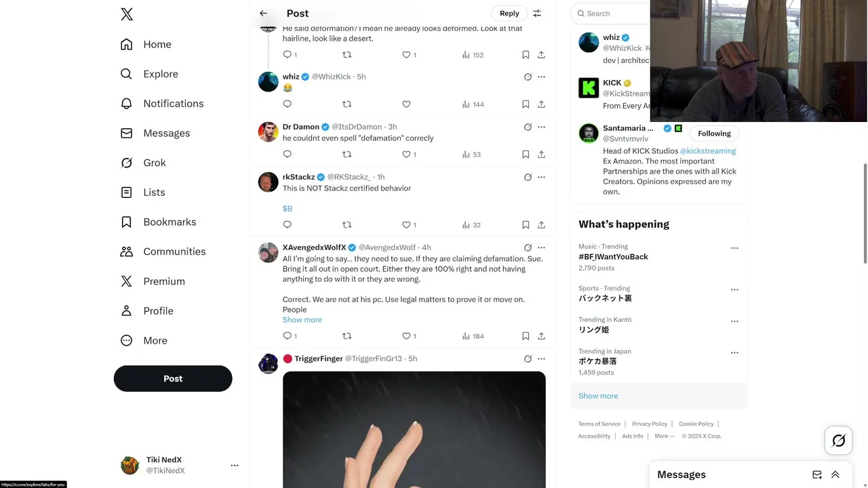868x488 pixels.
Task: Like Dr Damon's reply
Action: (x=406, y=155)
